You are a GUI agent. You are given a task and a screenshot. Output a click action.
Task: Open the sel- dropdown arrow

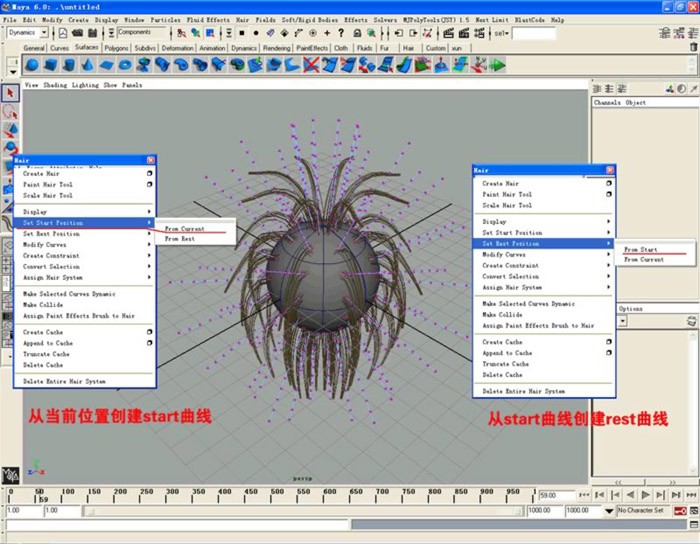coord(507,33)
